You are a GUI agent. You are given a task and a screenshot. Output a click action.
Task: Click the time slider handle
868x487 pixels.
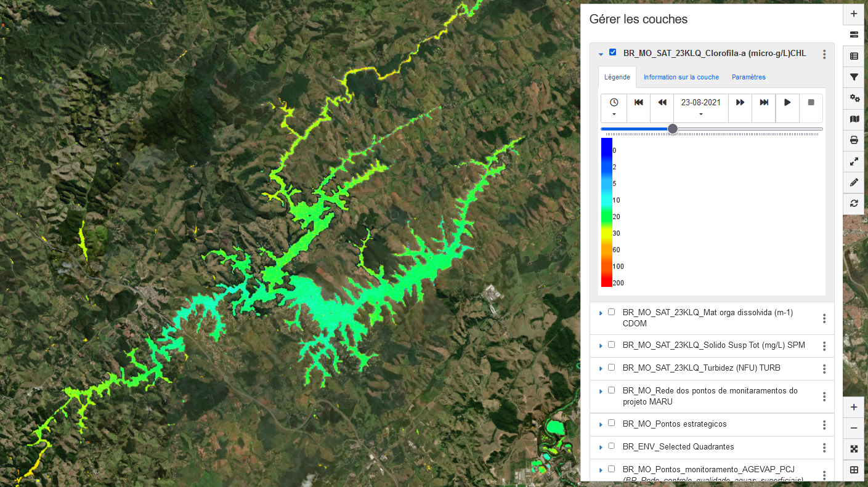click(x=673, y=129)
